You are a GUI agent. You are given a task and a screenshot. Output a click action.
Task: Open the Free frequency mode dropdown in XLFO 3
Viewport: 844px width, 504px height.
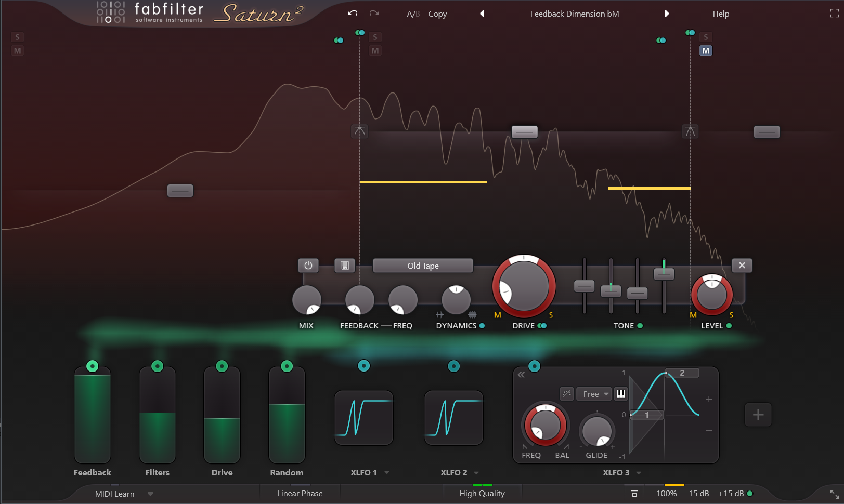click(593, 394)
